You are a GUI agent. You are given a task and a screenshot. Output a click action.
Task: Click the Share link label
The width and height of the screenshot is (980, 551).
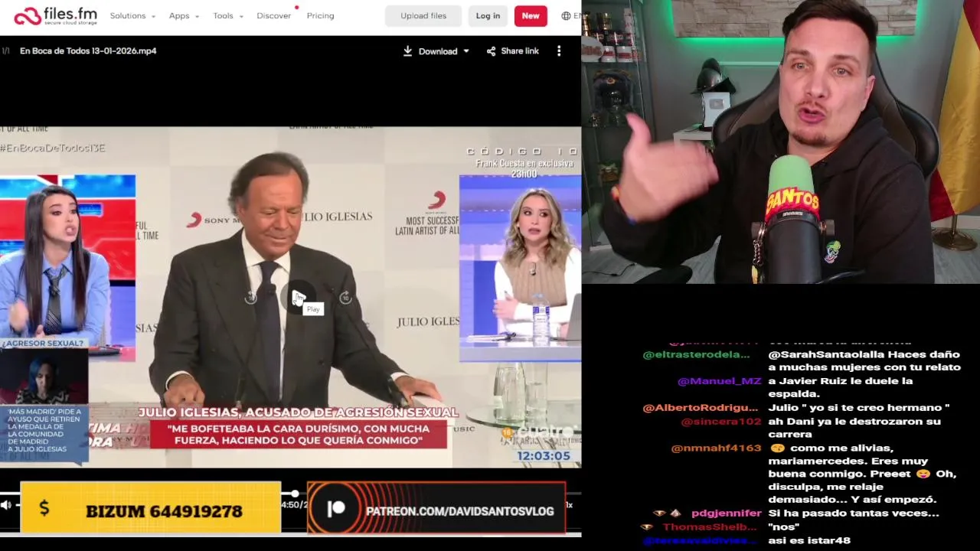(520, 51)
